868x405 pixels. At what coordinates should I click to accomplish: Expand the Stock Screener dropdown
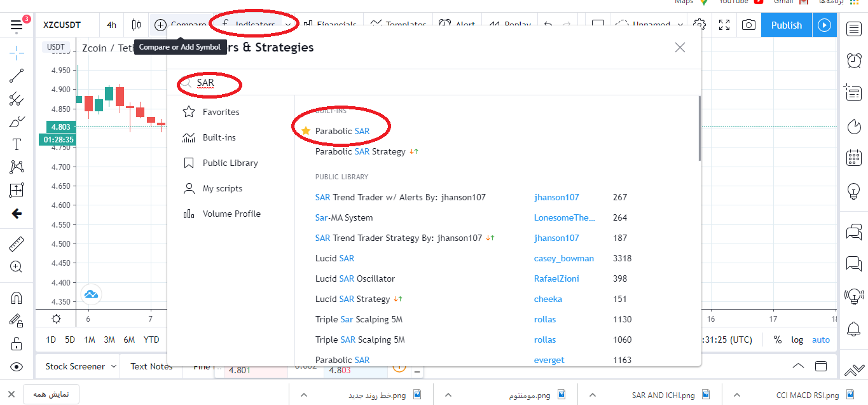point(114,366)
